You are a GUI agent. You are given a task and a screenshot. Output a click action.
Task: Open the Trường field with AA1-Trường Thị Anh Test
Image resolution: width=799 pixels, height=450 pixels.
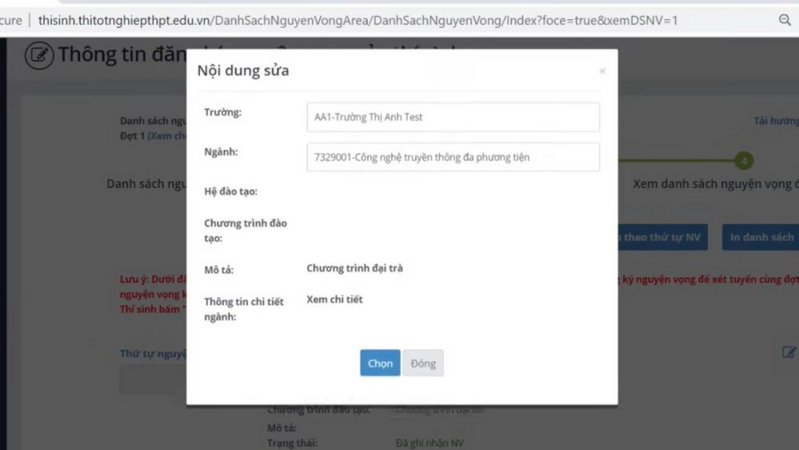pyautogui.click(x=453, y=117)
